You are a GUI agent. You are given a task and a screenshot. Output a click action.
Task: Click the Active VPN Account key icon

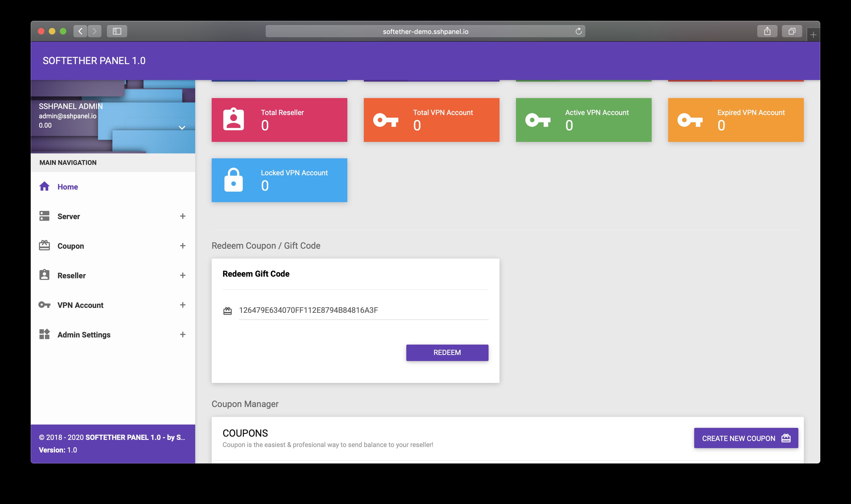(x=538, y=120)
